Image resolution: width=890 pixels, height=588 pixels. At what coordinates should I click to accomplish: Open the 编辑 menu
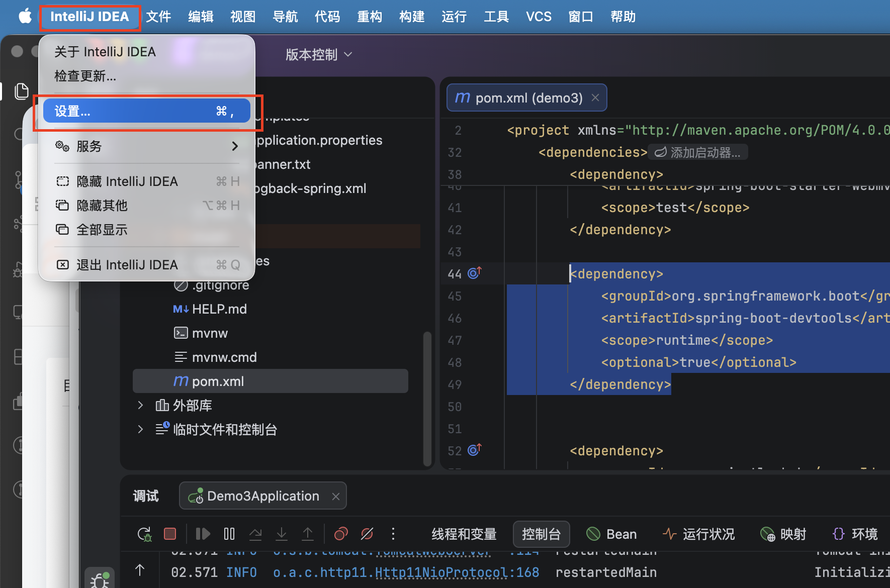click(201, 17)
